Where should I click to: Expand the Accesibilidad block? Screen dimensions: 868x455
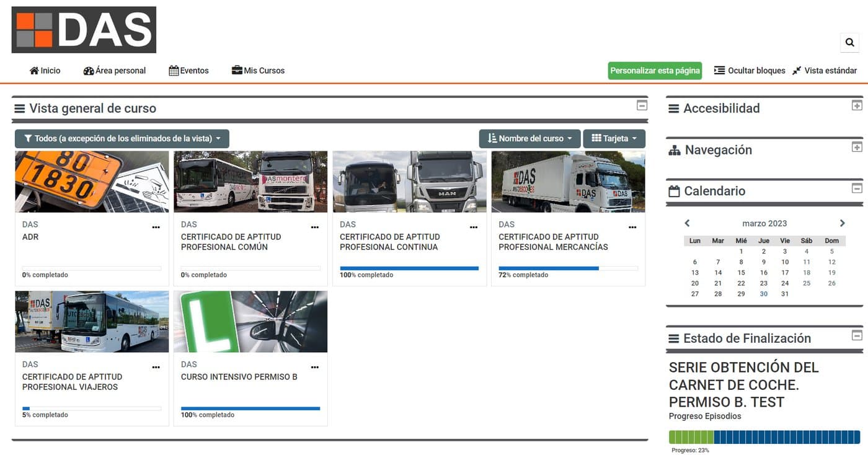point(857,105)
